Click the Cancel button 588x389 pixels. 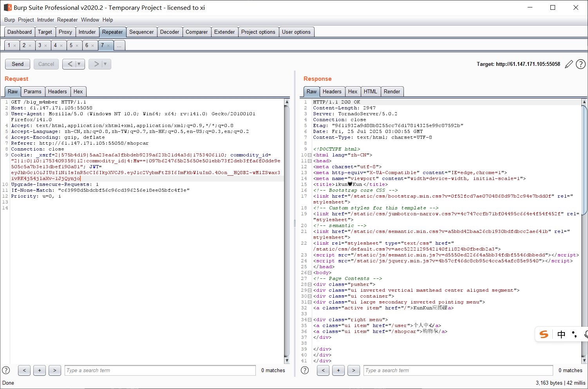46,64
